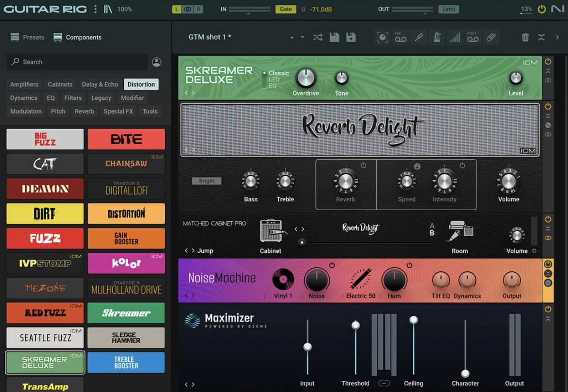Click the Maximizer Ceiling slider handle
This screenshot has width=568, height=392.
414,320
